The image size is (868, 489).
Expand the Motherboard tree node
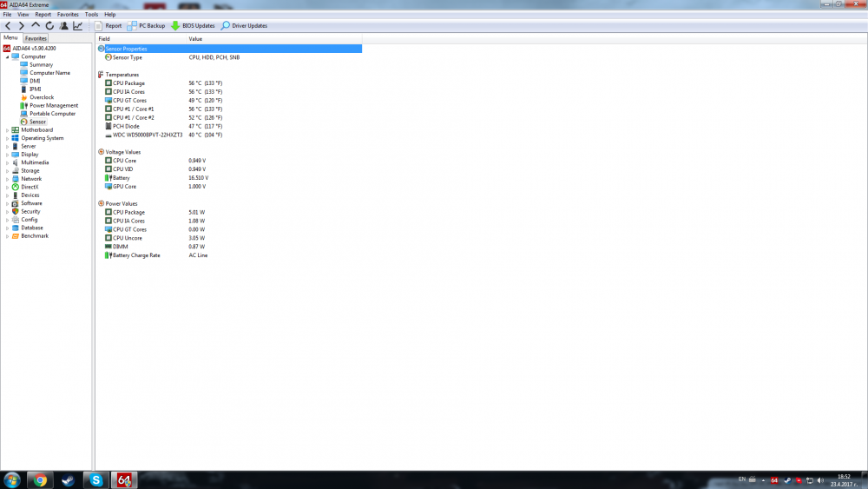7,130
